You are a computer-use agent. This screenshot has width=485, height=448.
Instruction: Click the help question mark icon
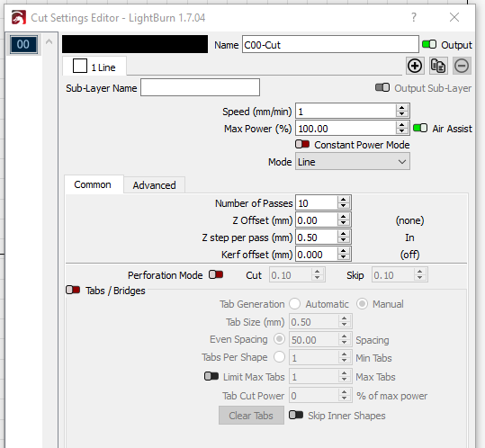[414, 17]
